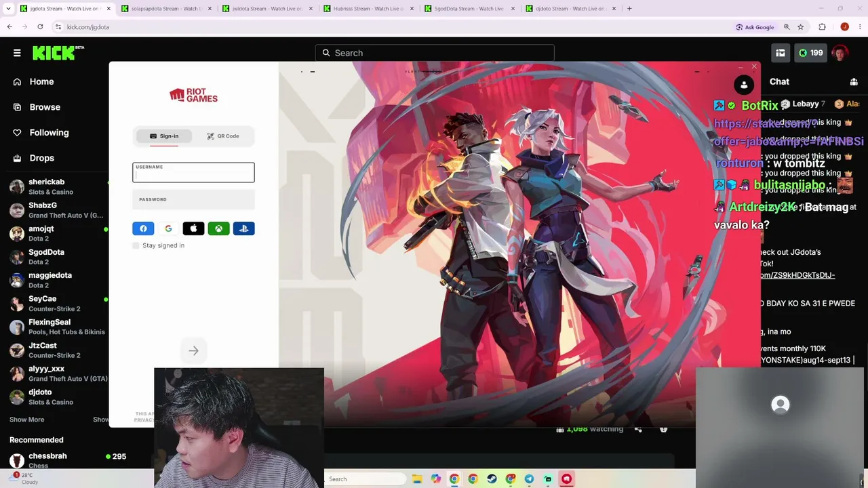Click the Riot login submit arrow
Image resolution: width=868 pixels, height=488 pixels.
click(193, 350)
